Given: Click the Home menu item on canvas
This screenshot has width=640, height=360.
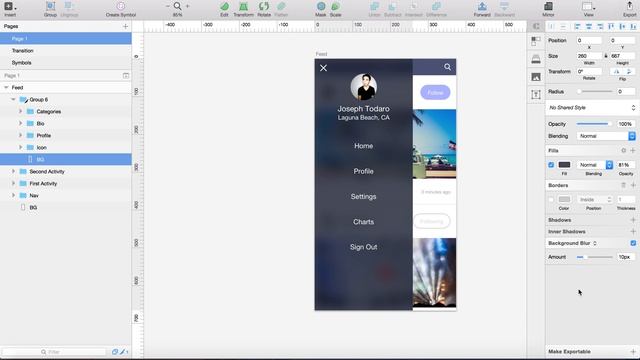Looking at the screenshot, I should point(363,146).
